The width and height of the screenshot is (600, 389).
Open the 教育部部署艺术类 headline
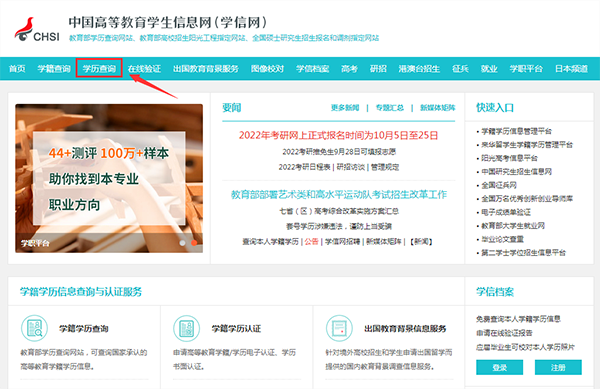tap(339, 194)
